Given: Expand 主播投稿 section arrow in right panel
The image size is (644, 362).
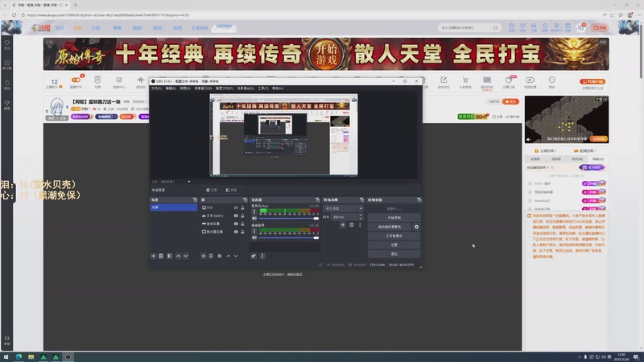Looking at the screenshot, I should [556, 151].
